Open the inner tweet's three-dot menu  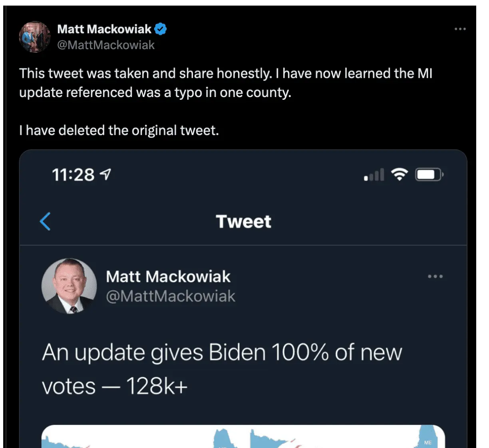pyautogui.click(x=435, y=276)
